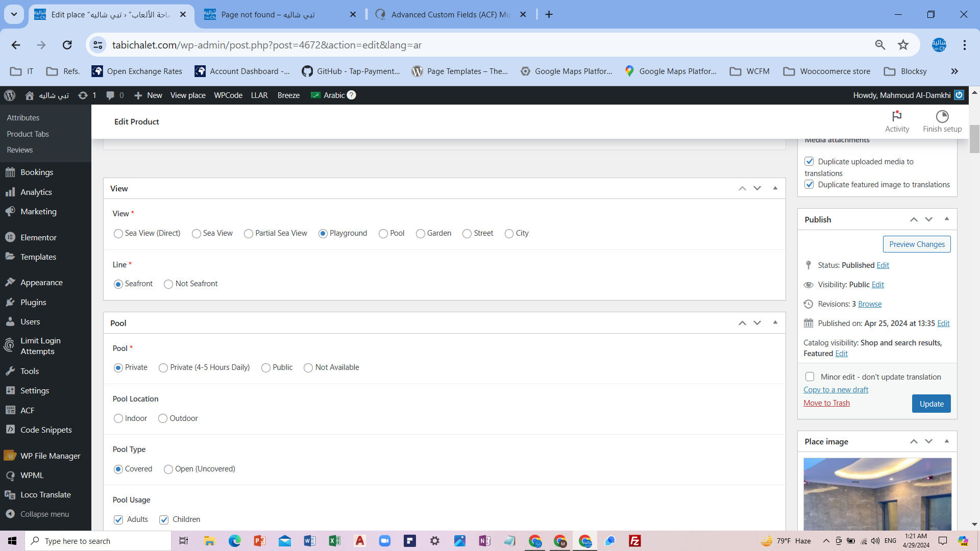The height and width of the screenshot is (551, 980).
Task: Open Loco Translate in the sidebar
Action: pyautogui.click(x=45, y=495)
